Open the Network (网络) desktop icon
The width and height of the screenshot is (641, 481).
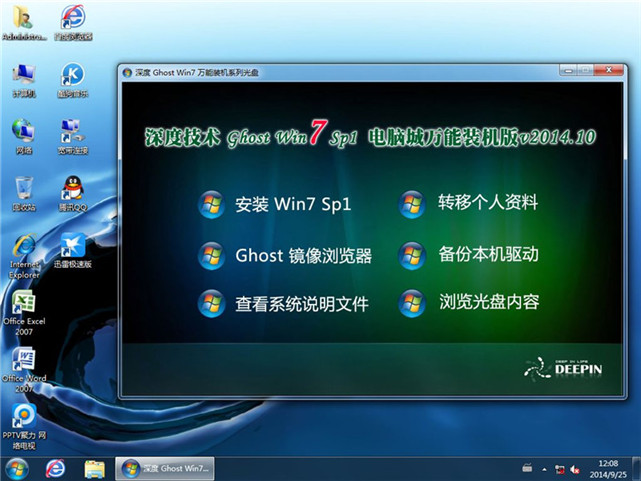pyautogui.click(x=24, y=136)
